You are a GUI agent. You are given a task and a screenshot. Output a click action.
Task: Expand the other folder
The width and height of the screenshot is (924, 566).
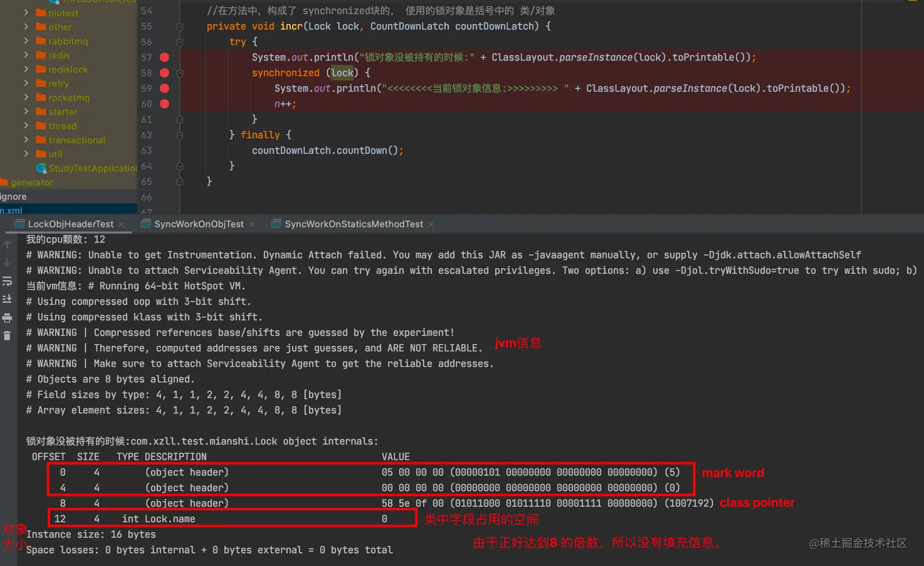(x=26, y=26)
